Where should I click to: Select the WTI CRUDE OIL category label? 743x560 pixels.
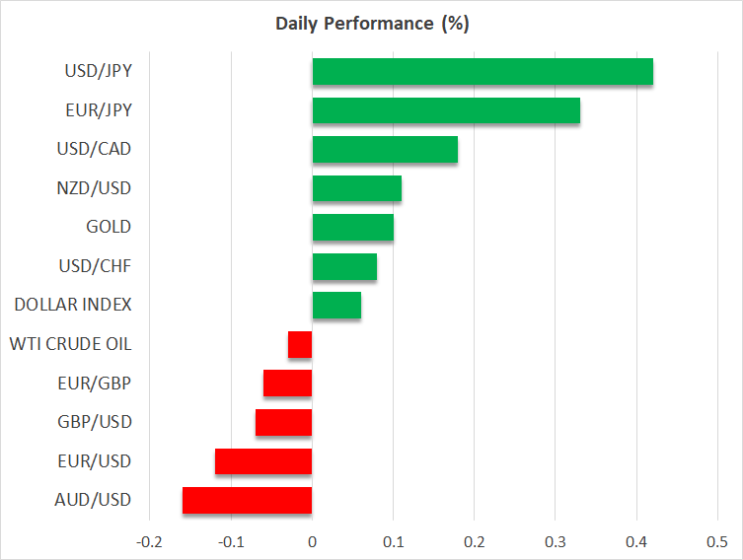pos(70,344)
